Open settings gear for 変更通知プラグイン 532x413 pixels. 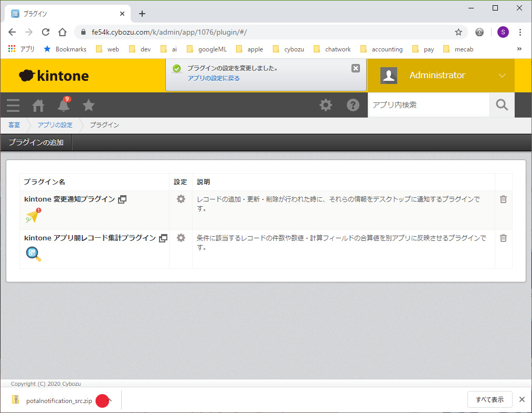tap(181, 199)
